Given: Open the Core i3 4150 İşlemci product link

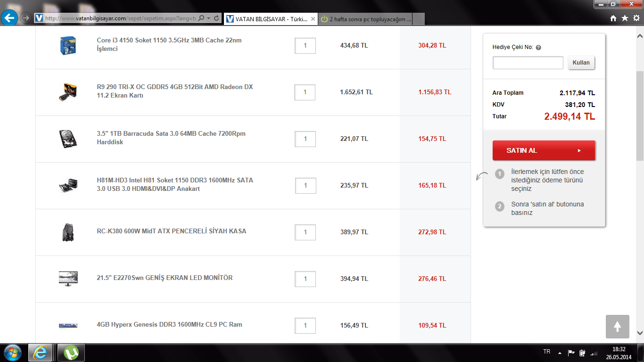Looking at the screenshot, I should tap(169, 44).
